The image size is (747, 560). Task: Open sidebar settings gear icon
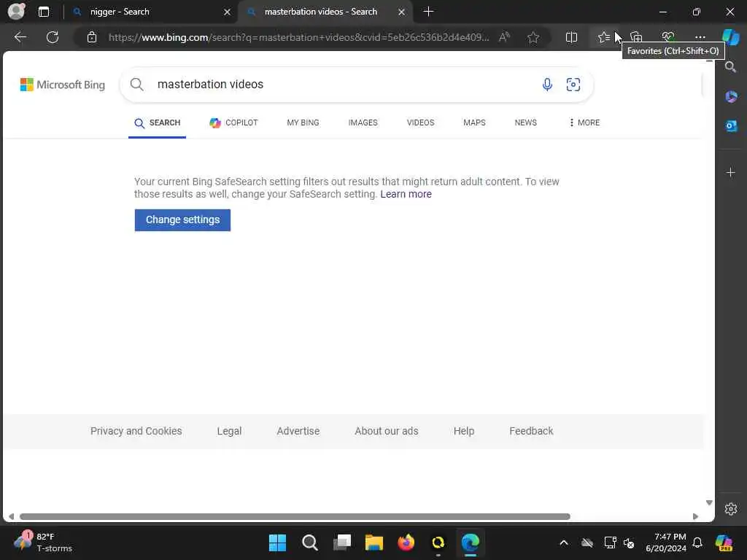731,509
